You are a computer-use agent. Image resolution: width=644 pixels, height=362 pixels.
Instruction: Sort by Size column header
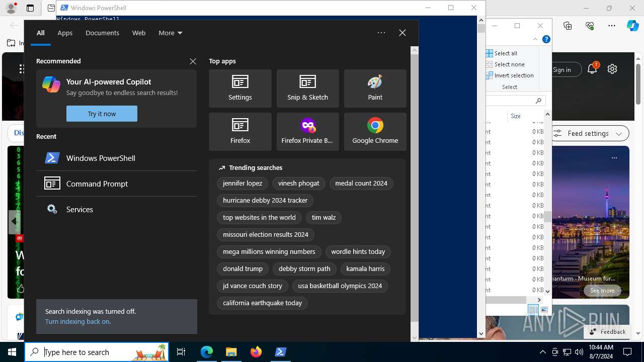[x=516, y=116]
